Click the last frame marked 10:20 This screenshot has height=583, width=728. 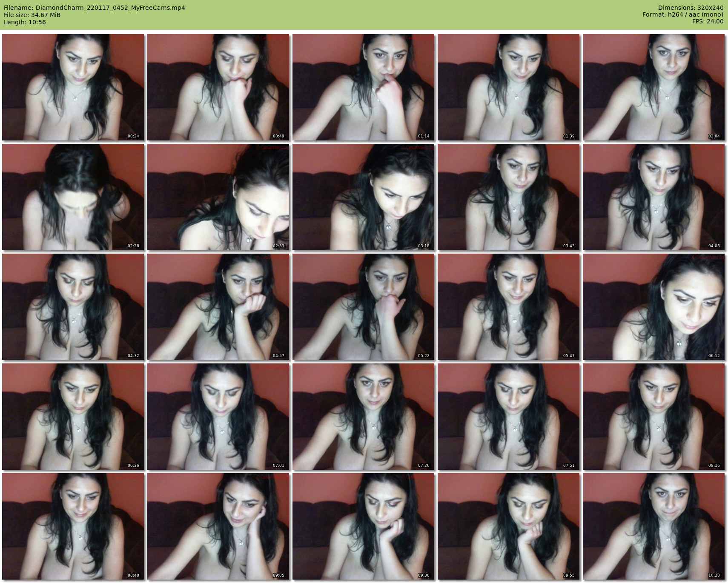654,526
